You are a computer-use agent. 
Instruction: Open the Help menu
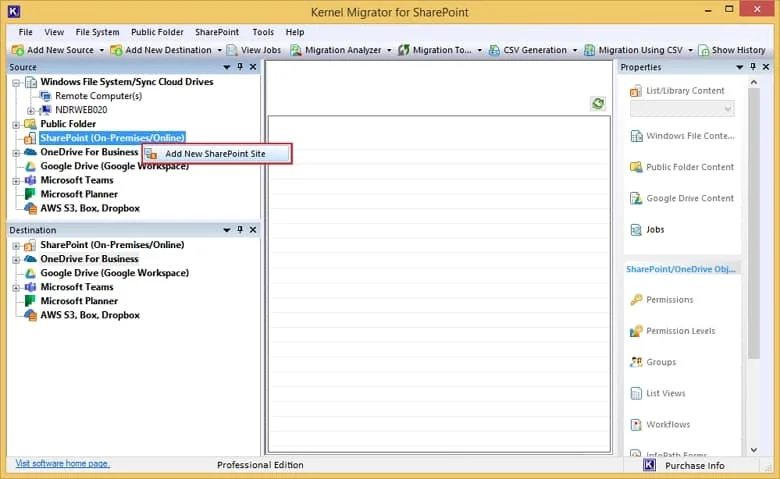294,32
